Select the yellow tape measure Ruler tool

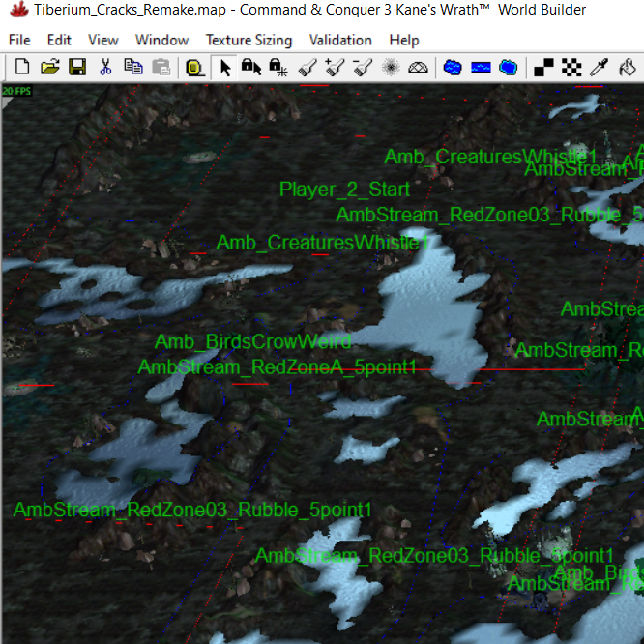pyautogui.click(x=194, y=68)
